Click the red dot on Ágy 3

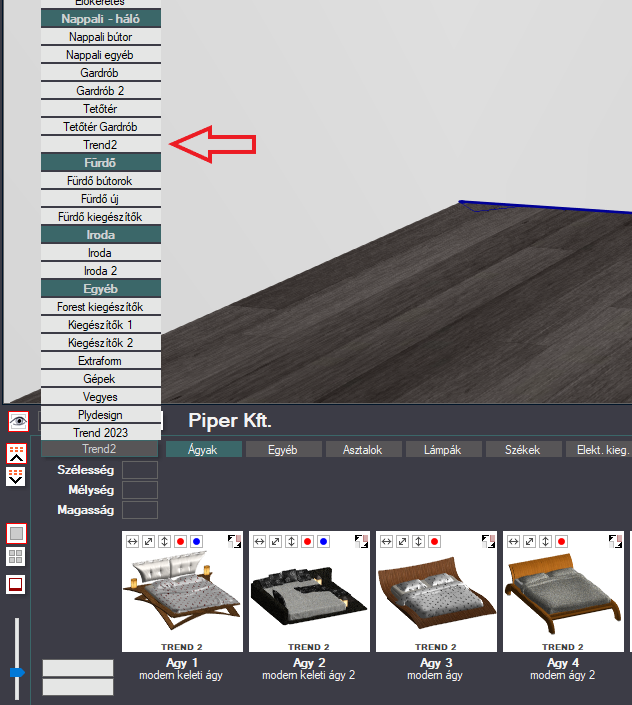tap(434, 541)
